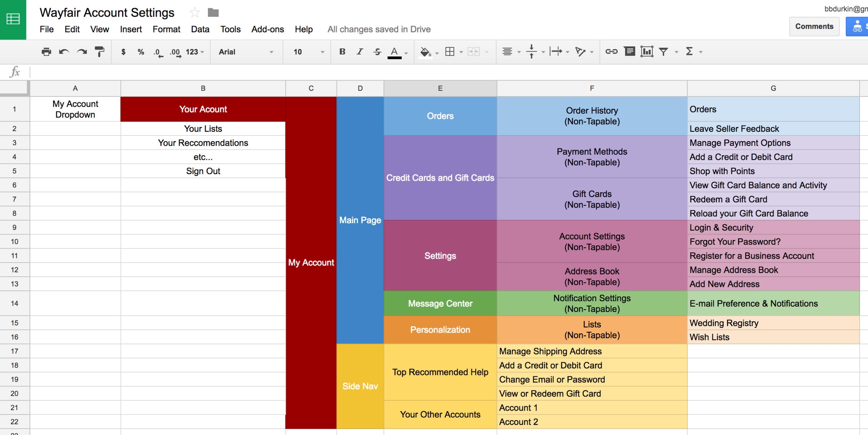Image resolution: width=868 pixels, height=435 pixels.
Task: Move document with folder icon
Action: (x=213, y=13)
